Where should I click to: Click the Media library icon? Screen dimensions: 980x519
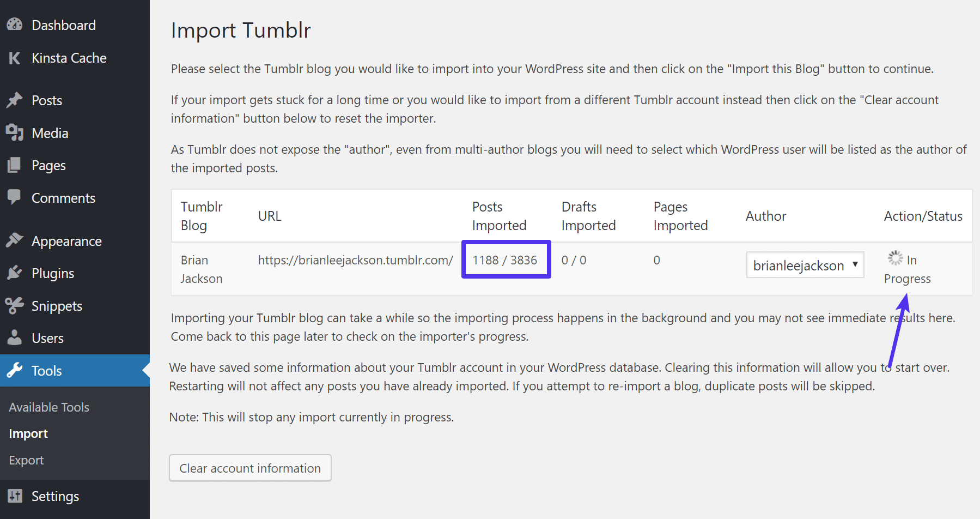15,132
